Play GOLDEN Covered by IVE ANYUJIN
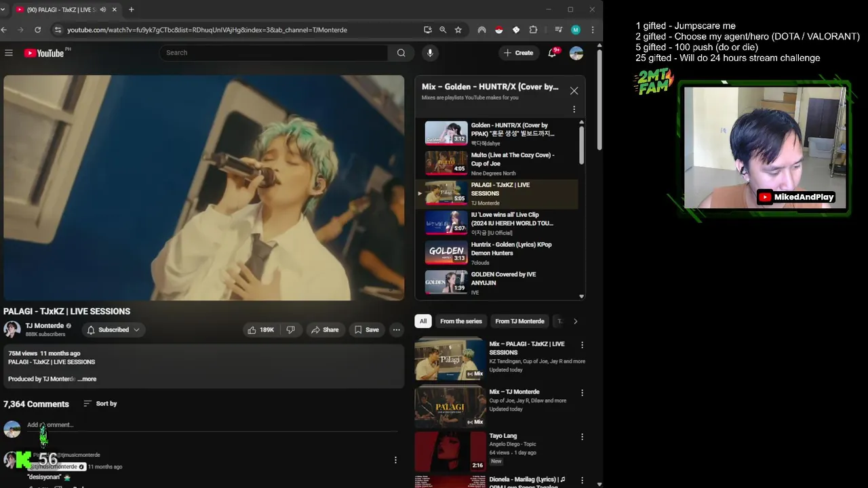 pos(500,283)
